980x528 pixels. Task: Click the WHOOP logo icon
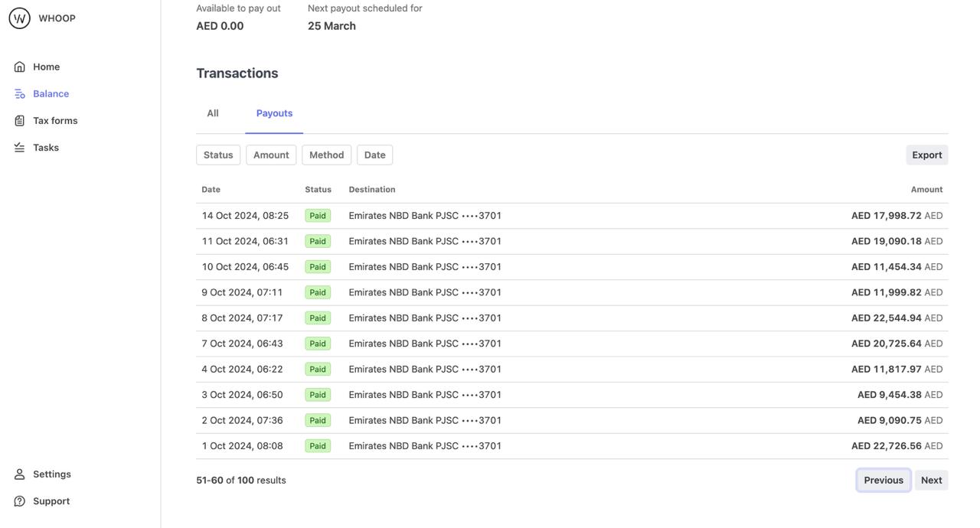19,18
